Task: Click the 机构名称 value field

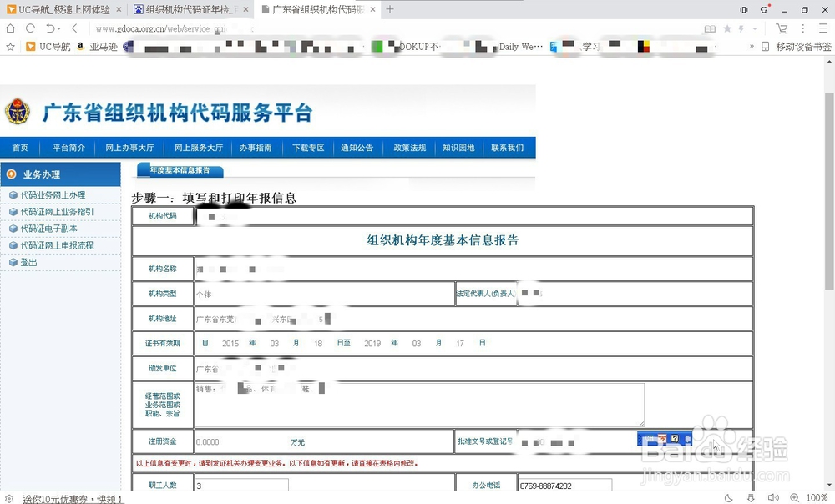Action: click(473, 269)
